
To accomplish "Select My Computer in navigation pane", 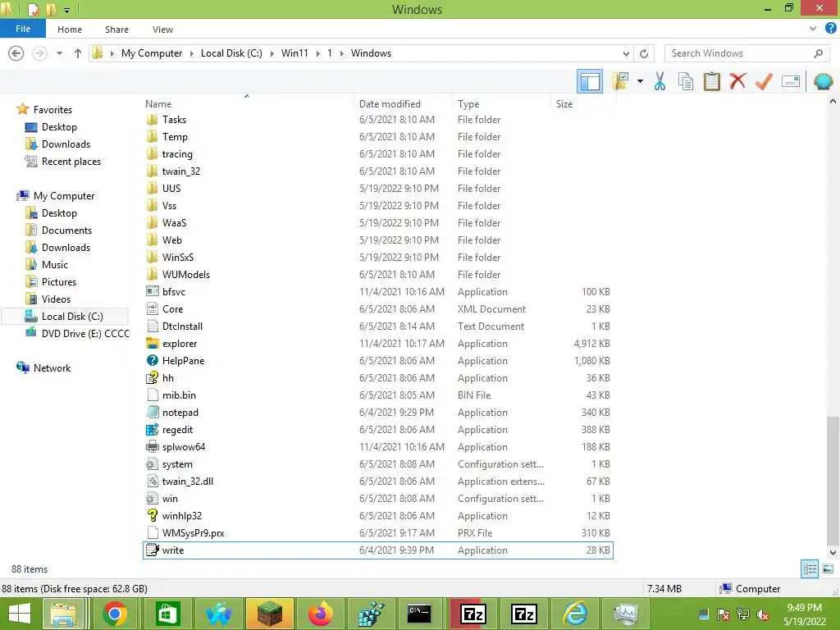I will pos(64,195).
